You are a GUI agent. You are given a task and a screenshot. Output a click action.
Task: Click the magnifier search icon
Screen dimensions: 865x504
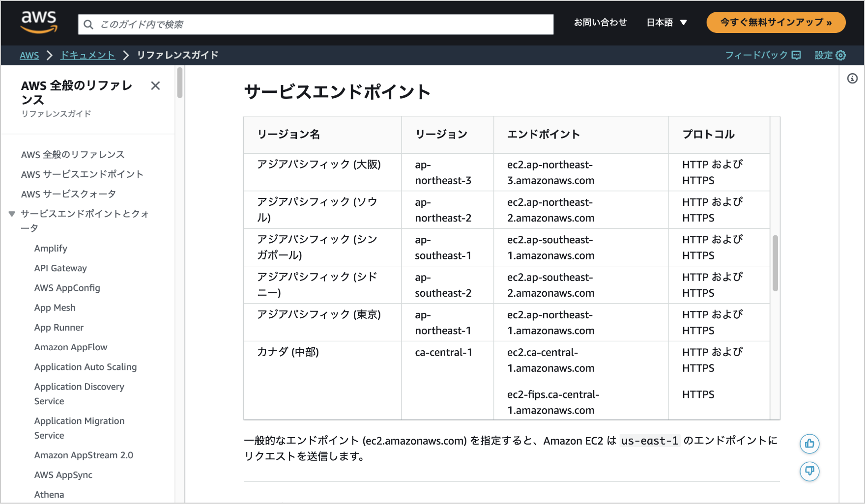coord(88,24)
